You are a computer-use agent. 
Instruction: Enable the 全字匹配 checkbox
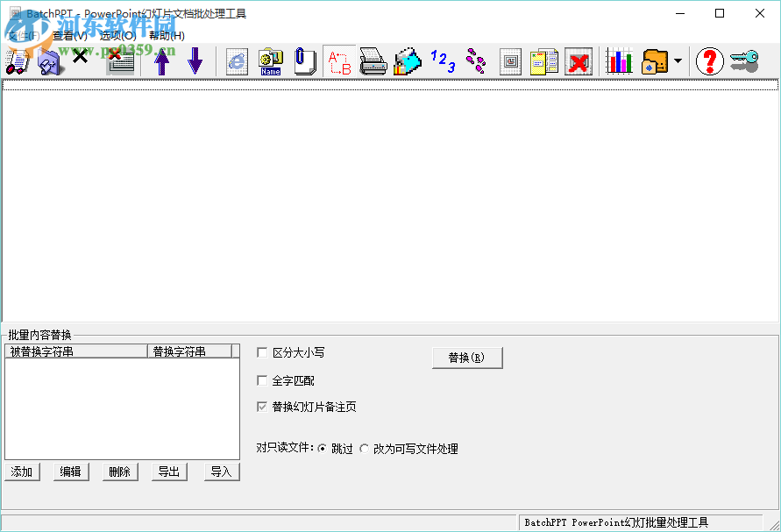261,379
